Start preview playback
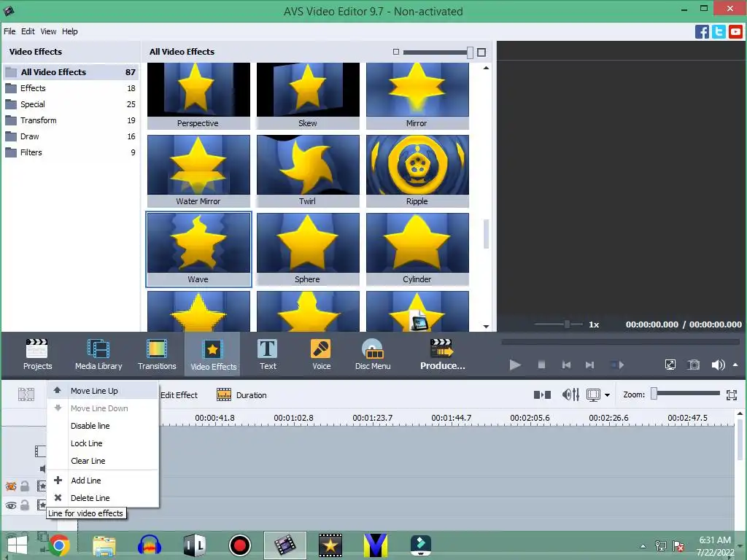The image size is (747, 560). click(x=515, y=365)
